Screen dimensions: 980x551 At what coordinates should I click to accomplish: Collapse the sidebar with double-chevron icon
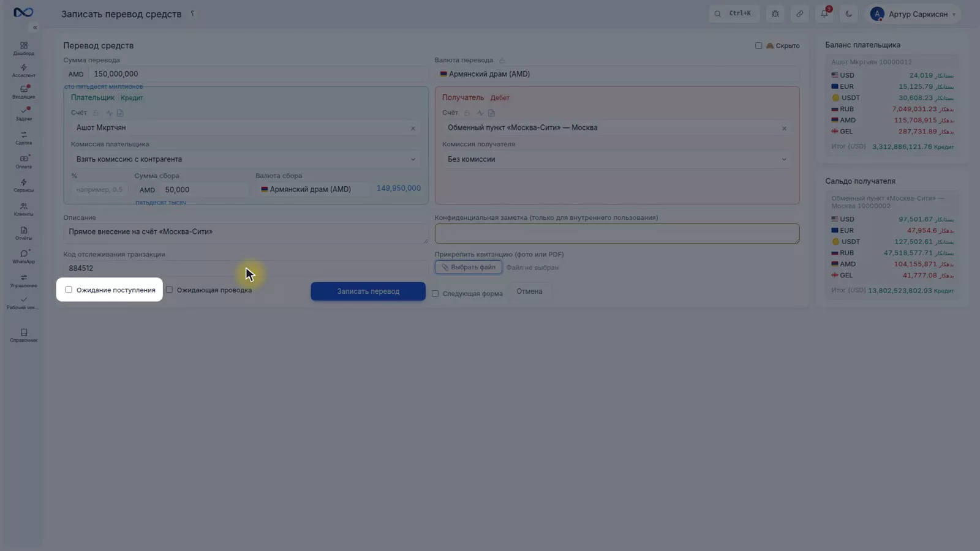tap(35, 28)
